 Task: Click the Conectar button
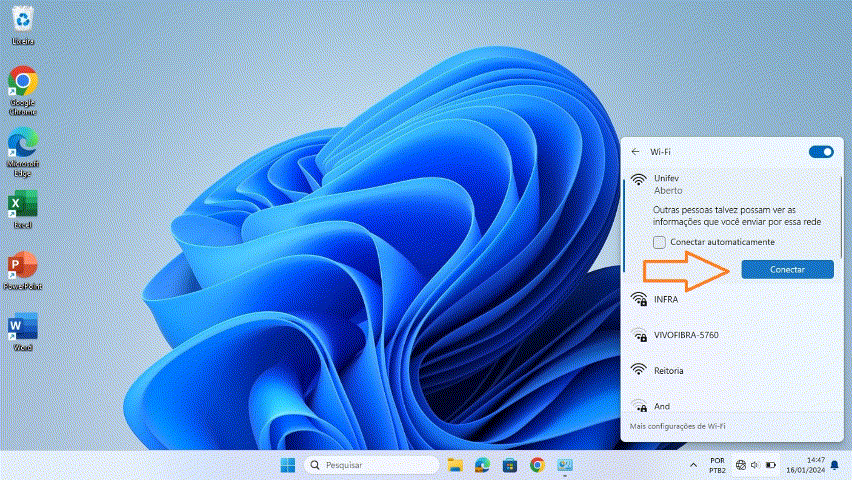[x=787, y=270]
